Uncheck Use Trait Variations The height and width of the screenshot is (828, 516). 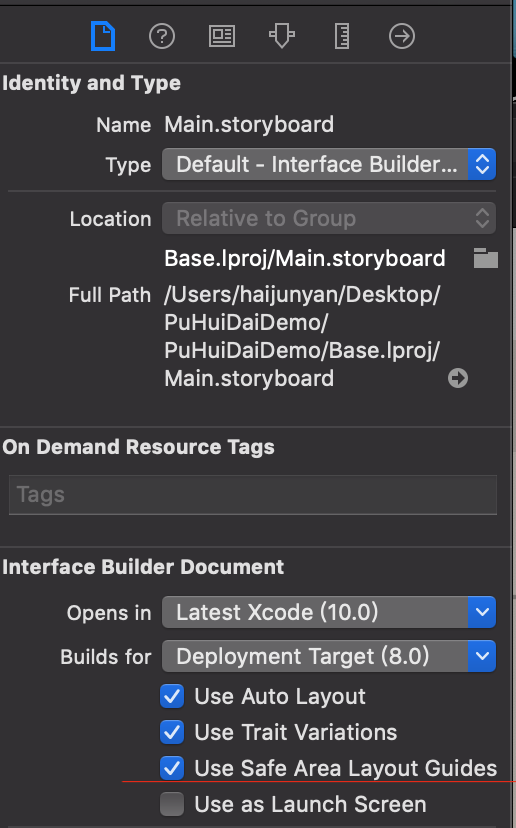coord(172,732)
